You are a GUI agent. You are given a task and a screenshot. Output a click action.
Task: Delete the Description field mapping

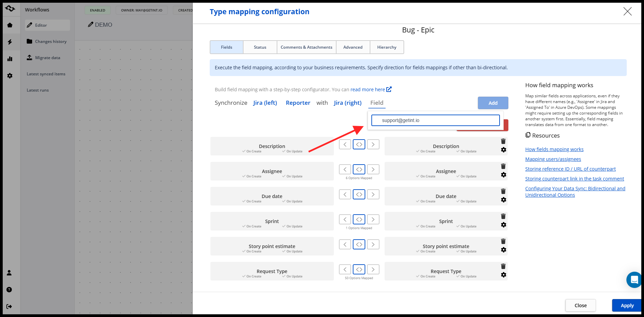tap(503, 141)
